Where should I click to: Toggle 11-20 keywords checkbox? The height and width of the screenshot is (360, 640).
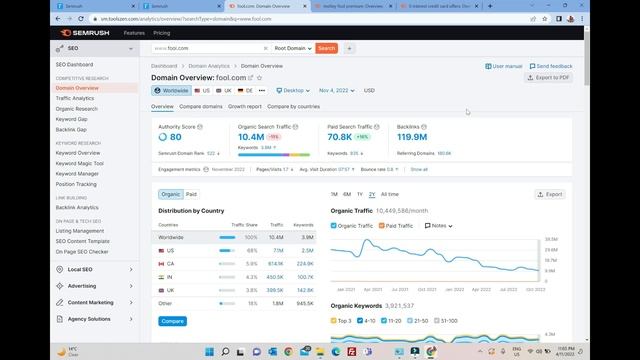(384, 321)
